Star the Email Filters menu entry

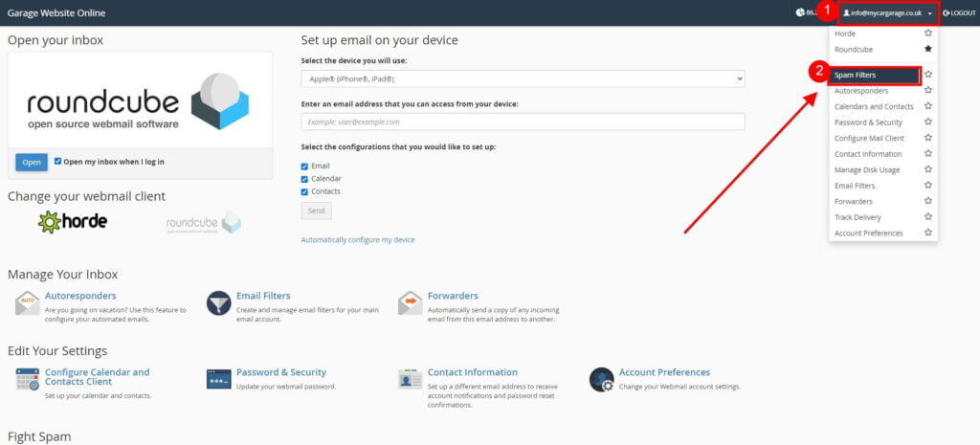[928, 185]
